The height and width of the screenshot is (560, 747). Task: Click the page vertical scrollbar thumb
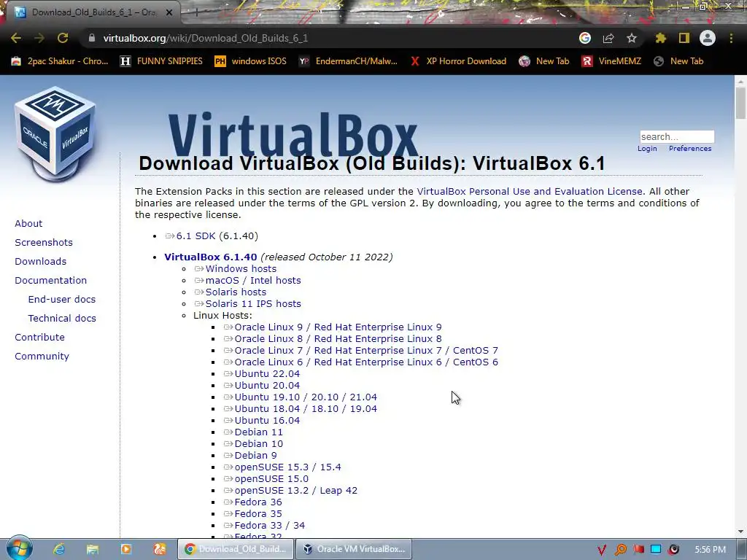[740, 102]
